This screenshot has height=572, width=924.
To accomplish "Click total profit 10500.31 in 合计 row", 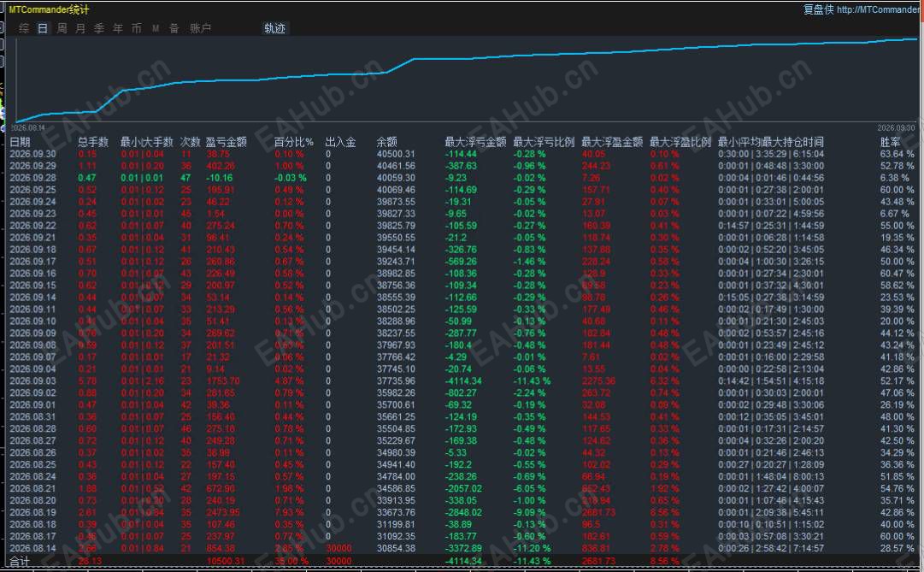I will [225, 561].
